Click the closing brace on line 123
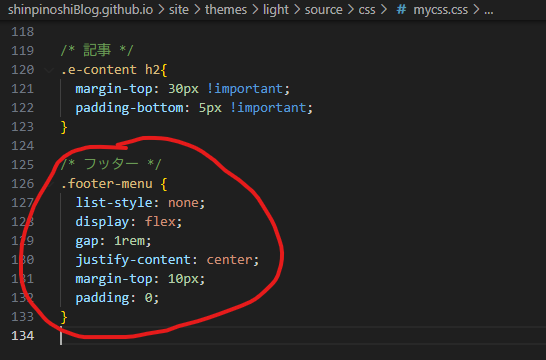The width and height of the screenshot is (546, 360). pyautogui.click(x=64, y=127)
